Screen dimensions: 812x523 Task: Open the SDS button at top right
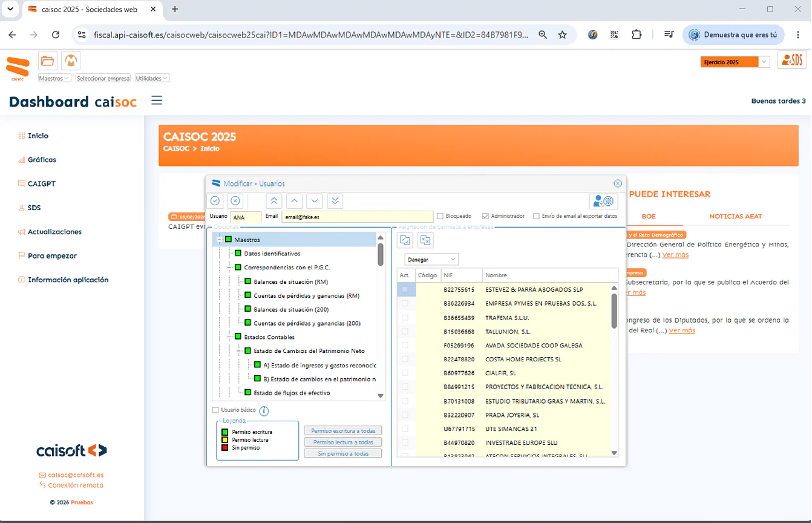click(x=792, y=61)
